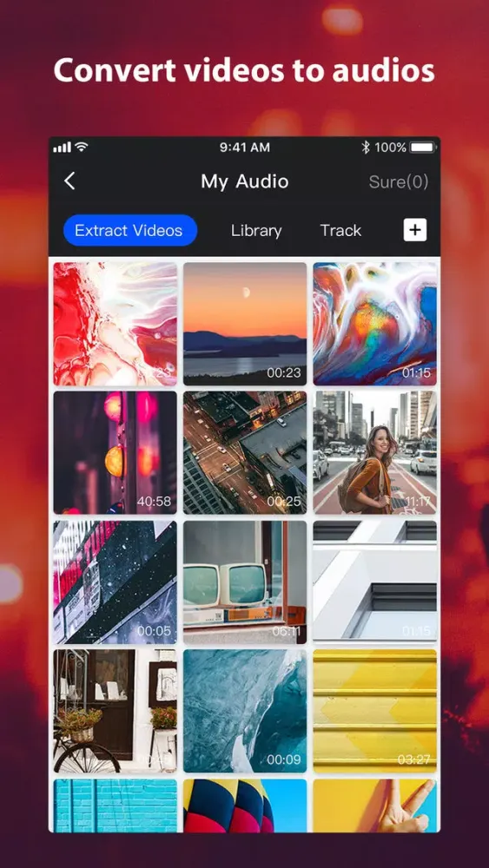Select the smiling woman street video
Viewport: 489px width, 868px height.
(x=375, y=453)
